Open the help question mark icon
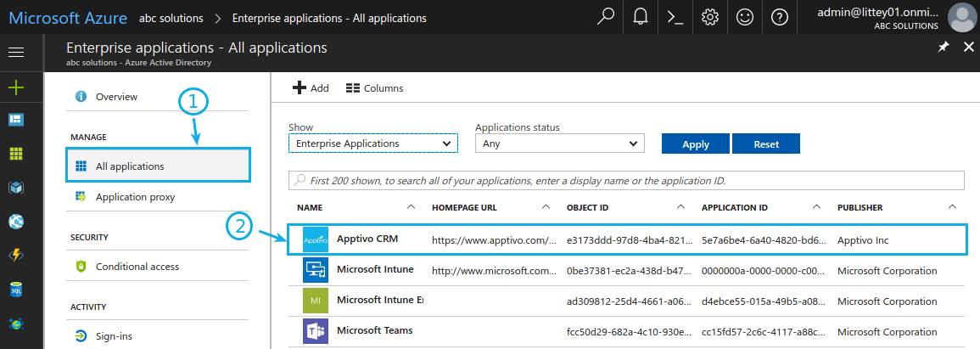The image size is (980, 349). click(x=780, y=17)
